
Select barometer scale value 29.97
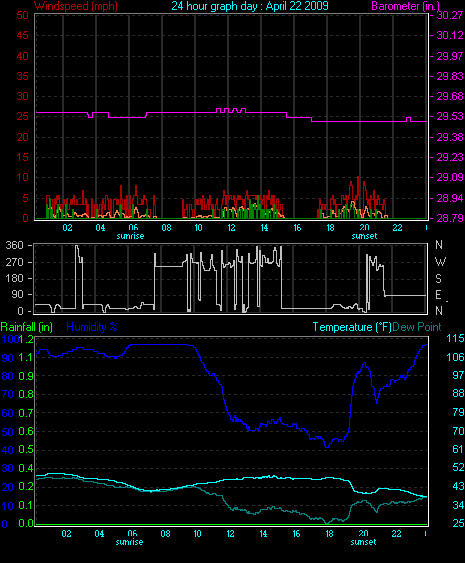tap(450, 56)
